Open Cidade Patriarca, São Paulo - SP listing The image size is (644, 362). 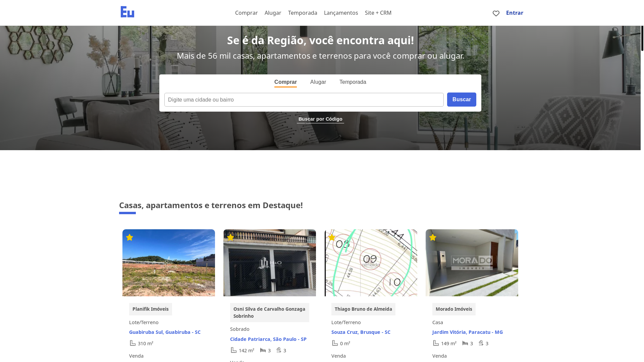pos(268,339)
